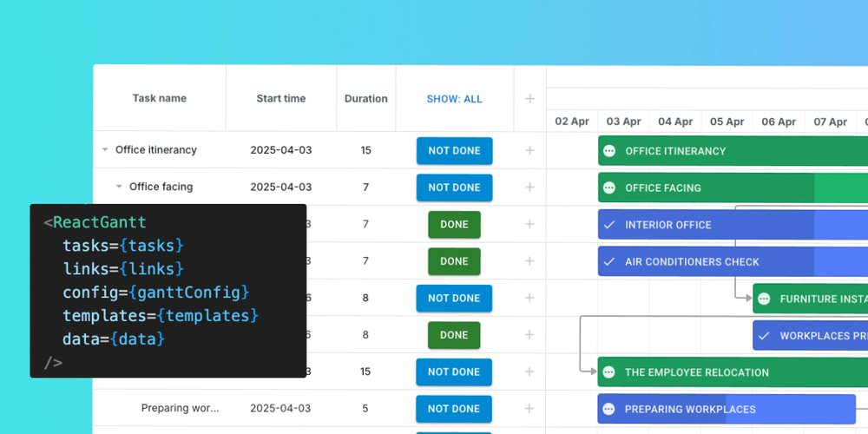Collapse the Office facing tree row
868x434 pixels.
point(118,187)
